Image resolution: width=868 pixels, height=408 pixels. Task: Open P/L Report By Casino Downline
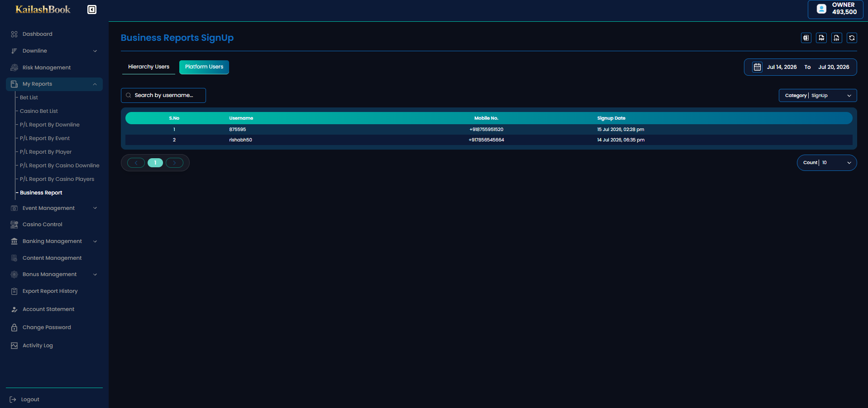(60, 165)
